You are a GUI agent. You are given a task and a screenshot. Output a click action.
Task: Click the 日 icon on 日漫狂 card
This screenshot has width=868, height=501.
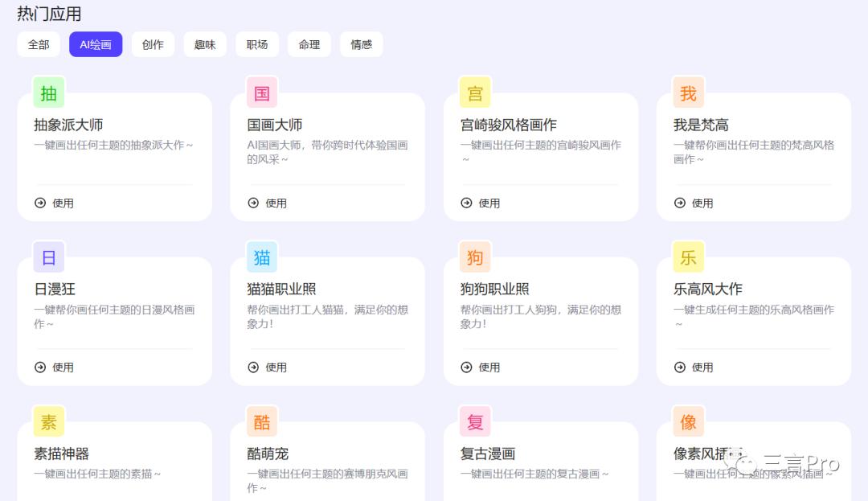48,256
